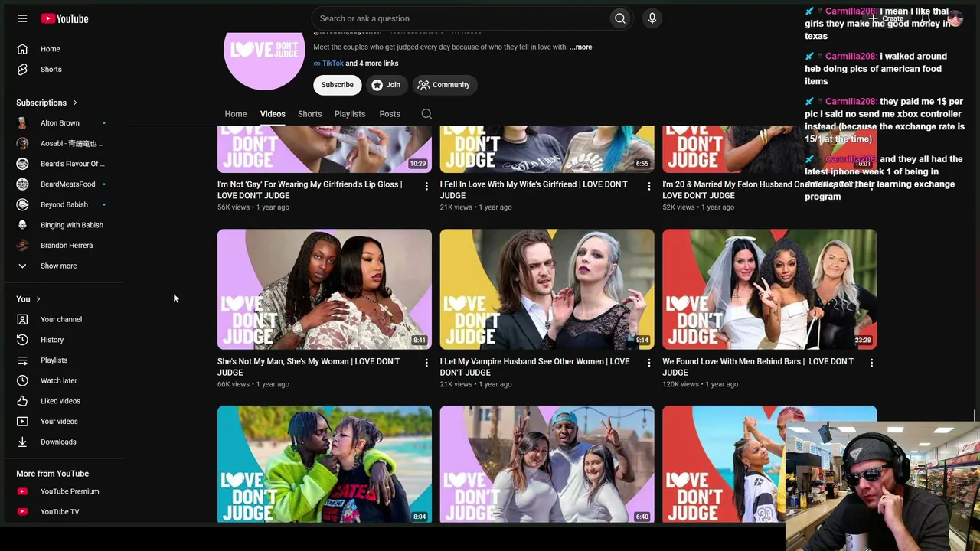The width and height of the screenshot is (980, 551).
Task: Open options for 'My Wife's Girlfriend' video
Action: click(649, 186)
